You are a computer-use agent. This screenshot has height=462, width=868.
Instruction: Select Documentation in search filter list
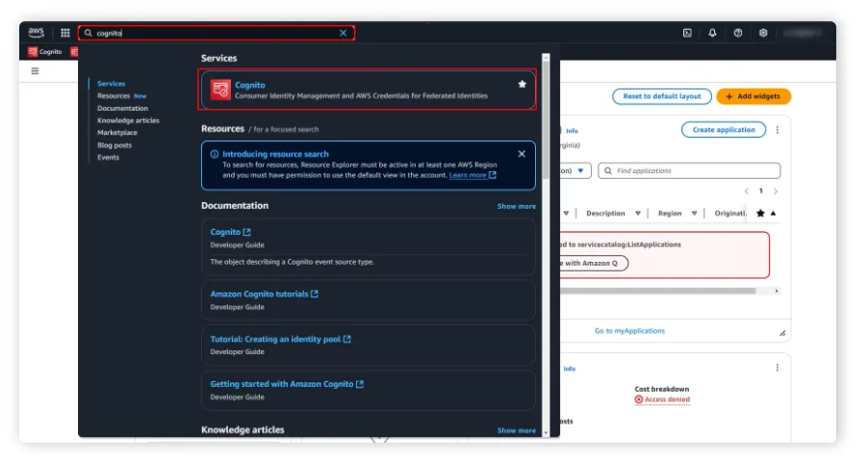coord(122,108)
